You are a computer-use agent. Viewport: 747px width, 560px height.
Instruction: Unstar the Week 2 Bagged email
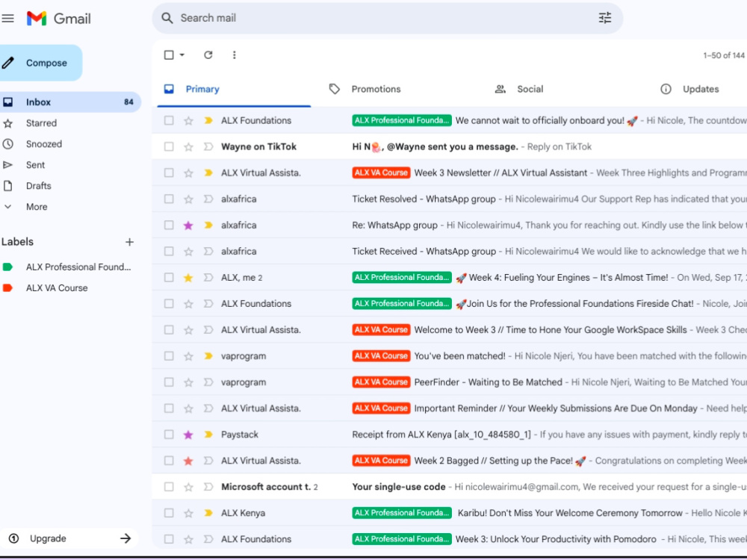(189, 461)
